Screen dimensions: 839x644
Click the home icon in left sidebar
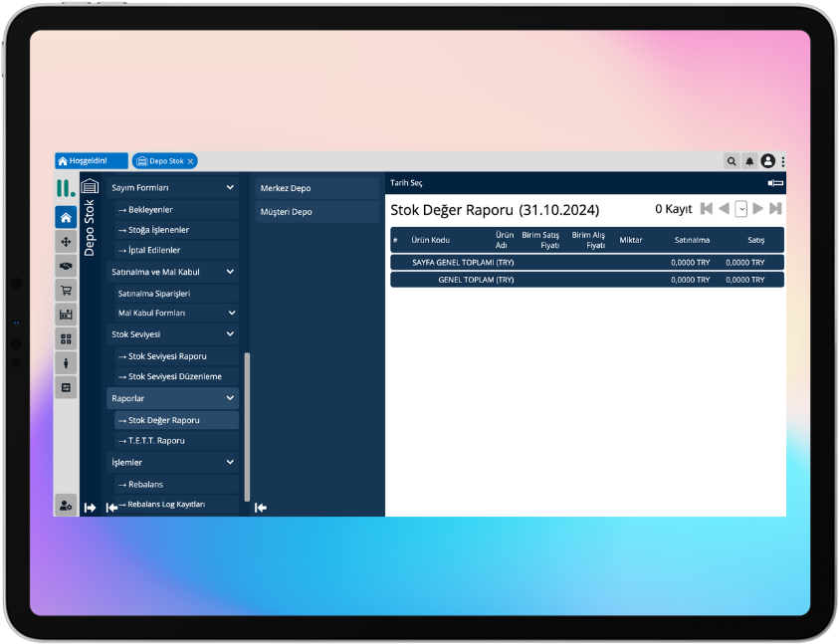[66, 218]
